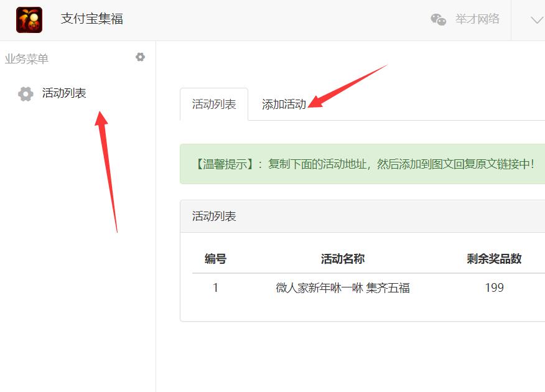Open the 业务菜单 settings gear icon
The width and height of the screenshot is (545, 392).
click(140, 57)
